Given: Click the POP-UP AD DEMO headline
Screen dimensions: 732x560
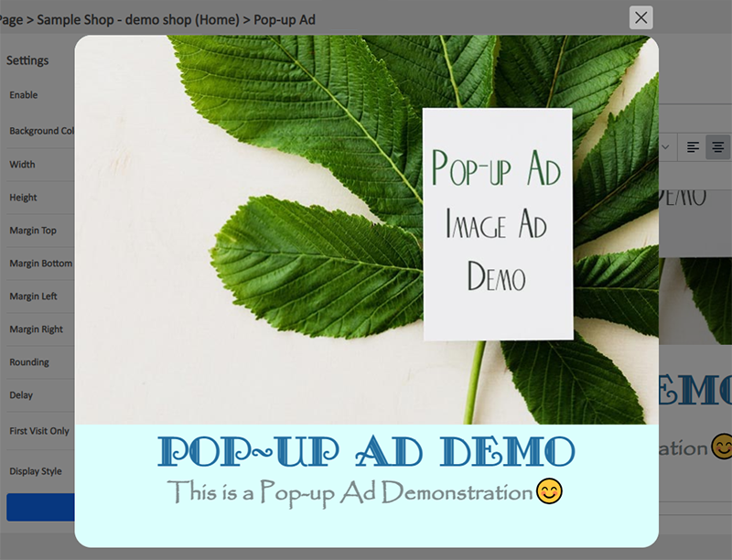Looking at the screenshot, I should click(367, 451).
